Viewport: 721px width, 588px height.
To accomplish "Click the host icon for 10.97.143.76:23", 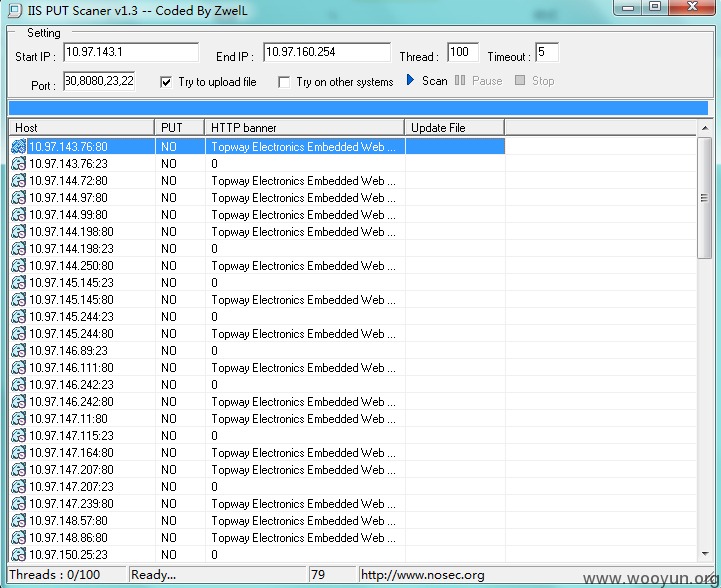I will 18,164.
